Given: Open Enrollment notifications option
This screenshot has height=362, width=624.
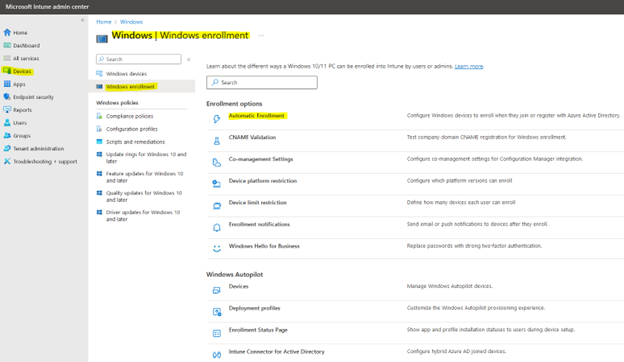Looking at the screenshot, I should pyautogui.click(x=259, y=224).
